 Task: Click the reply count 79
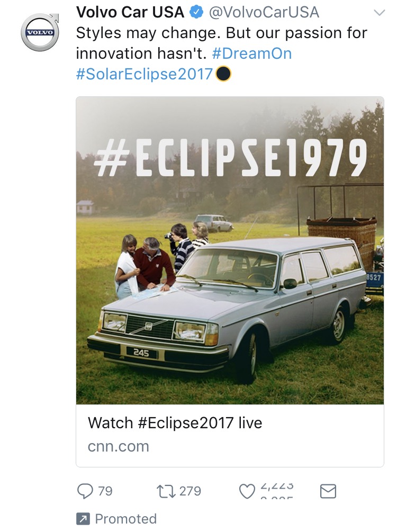(105, 491)
